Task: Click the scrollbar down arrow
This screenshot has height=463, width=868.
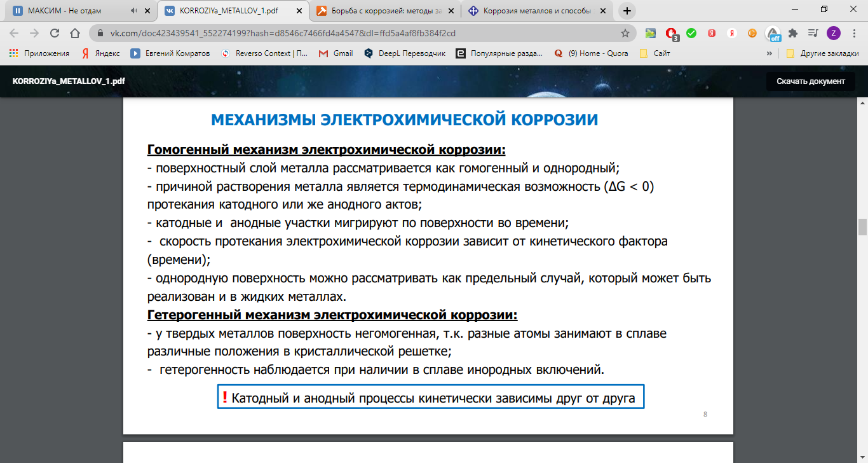Action: point(862,458)
